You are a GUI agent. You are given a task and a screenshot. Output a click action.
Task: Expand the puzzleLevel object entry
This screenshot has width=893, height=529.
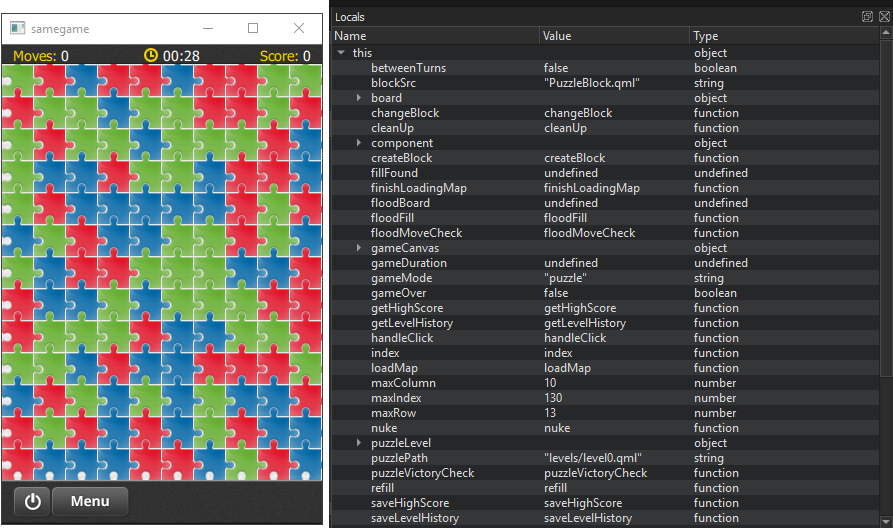tap(359, 443)
